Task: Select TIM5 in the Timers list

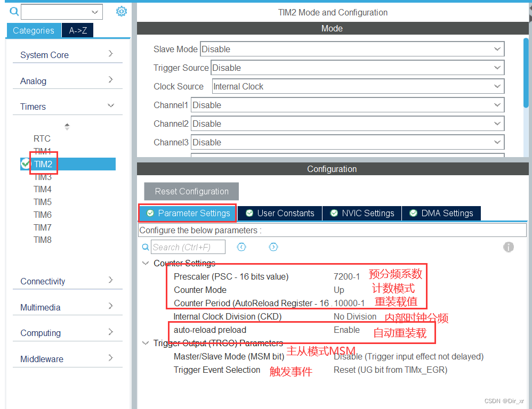Action: point(43,202)
